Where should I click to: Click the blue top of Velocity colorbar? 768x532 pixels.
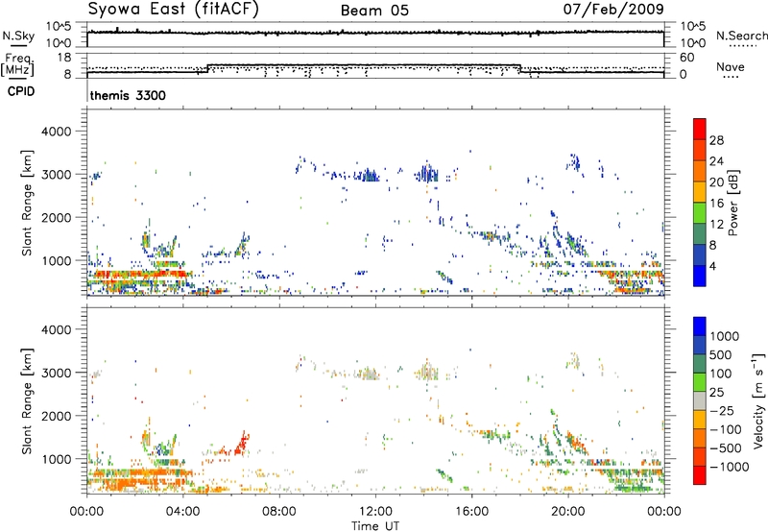click(700, 326)
